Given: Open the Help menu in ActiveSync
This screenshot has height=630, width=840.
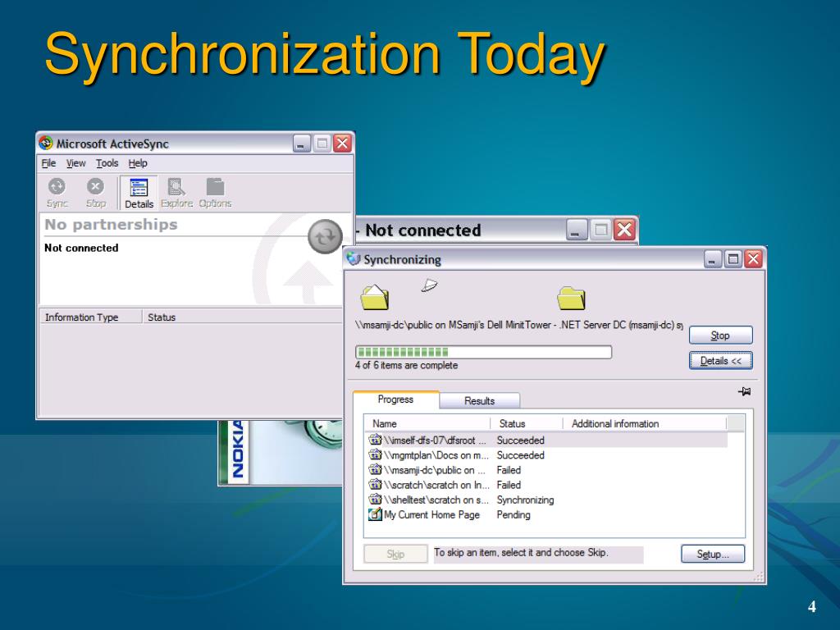Looking at the screenshot, I should click(138, 163).
